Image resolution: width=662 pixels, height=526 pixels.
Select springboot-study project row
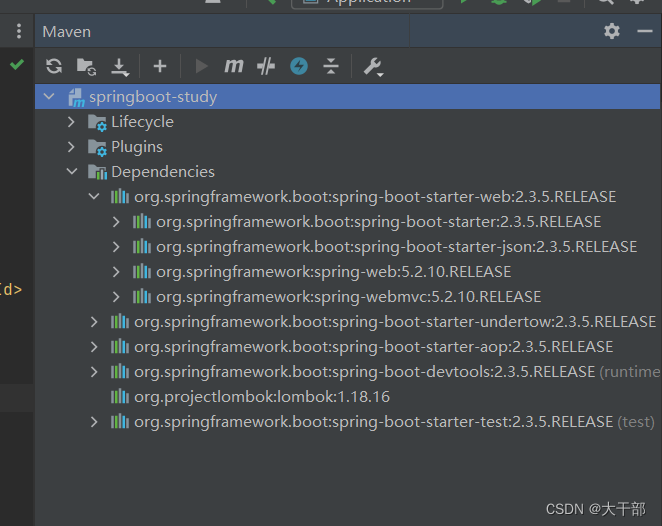coord(347,97)
